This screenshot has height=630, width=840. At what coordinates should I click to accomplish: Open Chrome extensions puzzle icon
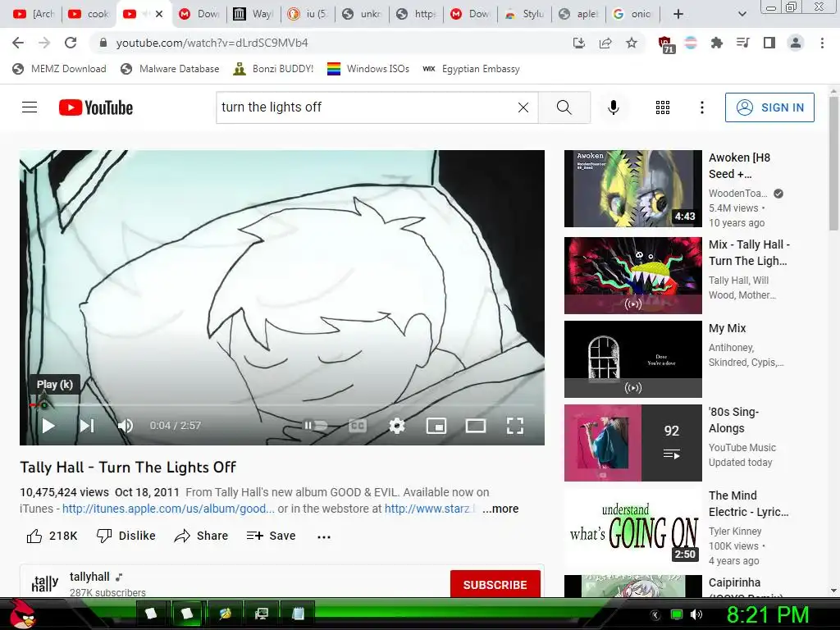(716, 43)
